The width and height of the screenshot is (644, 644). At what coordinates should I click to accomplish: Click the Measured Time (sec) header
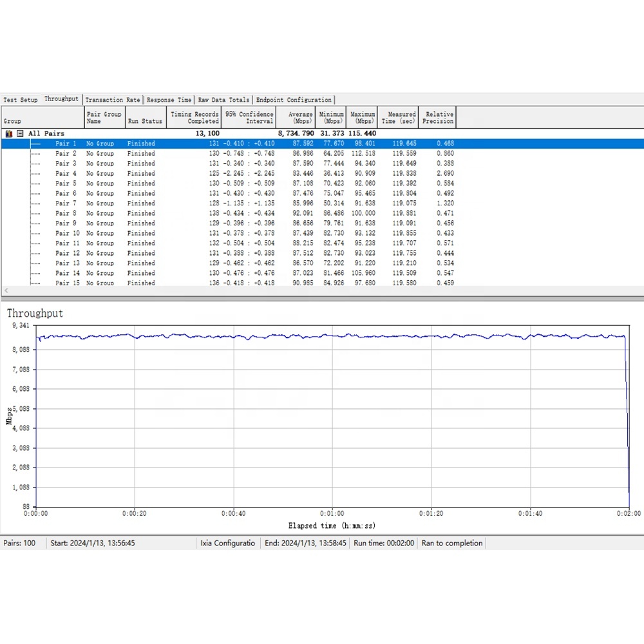coord(398,117)
